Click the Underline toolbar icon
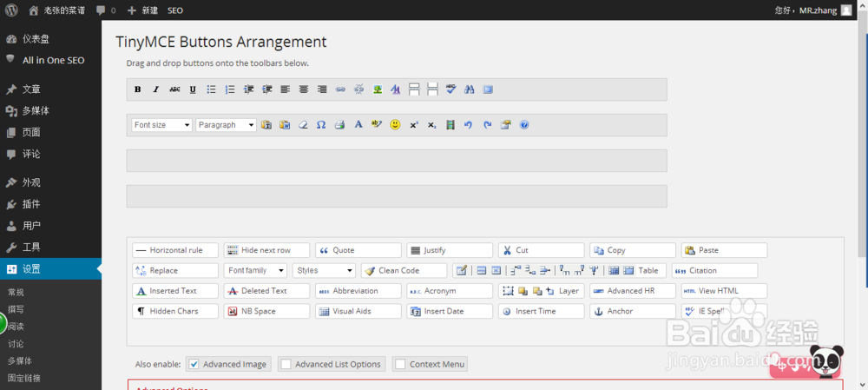Screen dimensions: 868x390 point(193,89)
